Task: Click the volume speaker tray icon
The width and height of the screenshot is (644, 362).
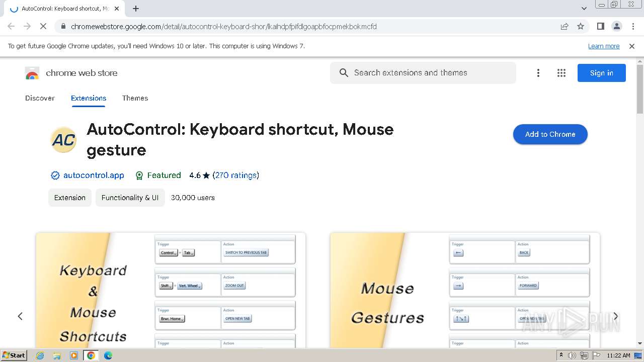Action: click(572, 355)
